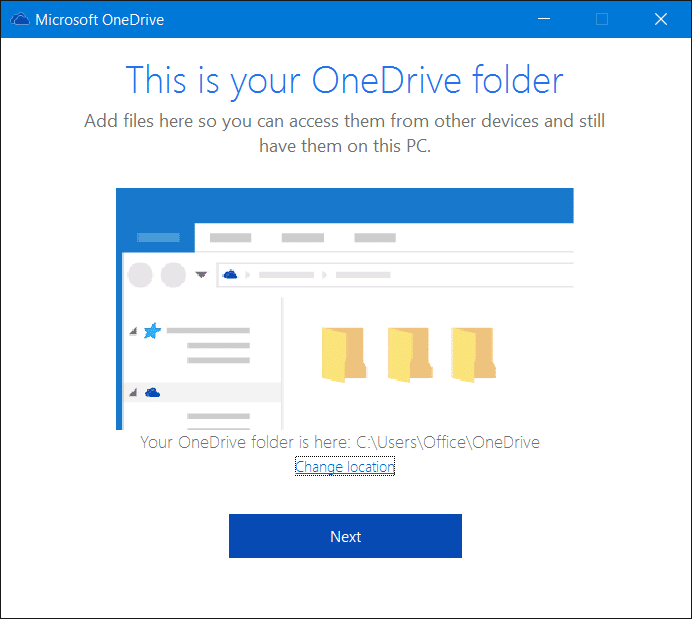Click the File Explorer illustration image
Viewport: 692px width, 619px height.
click(345, 309)
